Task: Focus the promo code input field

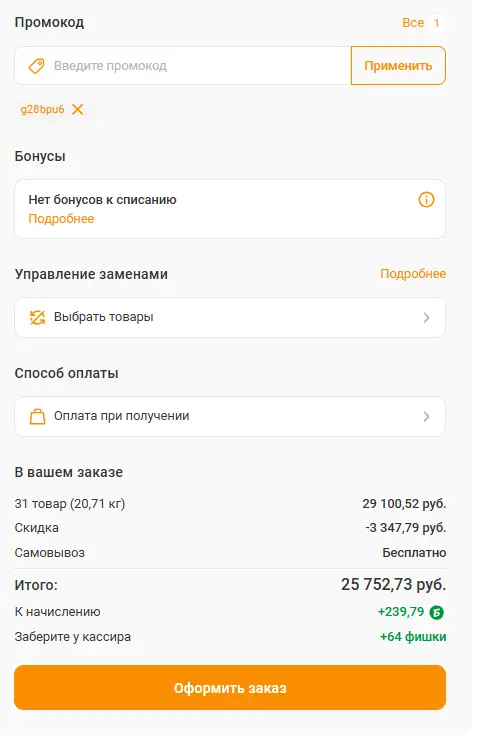Action: 183,66
